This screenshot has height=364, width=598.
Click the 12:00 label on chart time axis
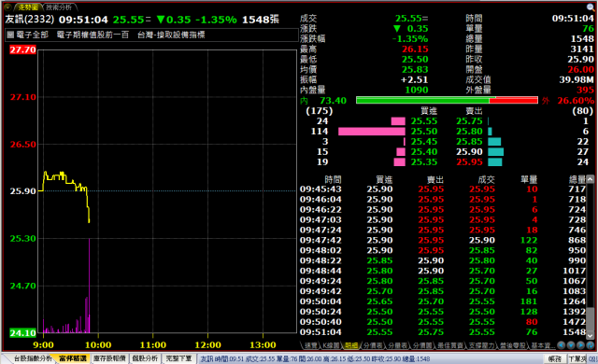tap(207, 345)
